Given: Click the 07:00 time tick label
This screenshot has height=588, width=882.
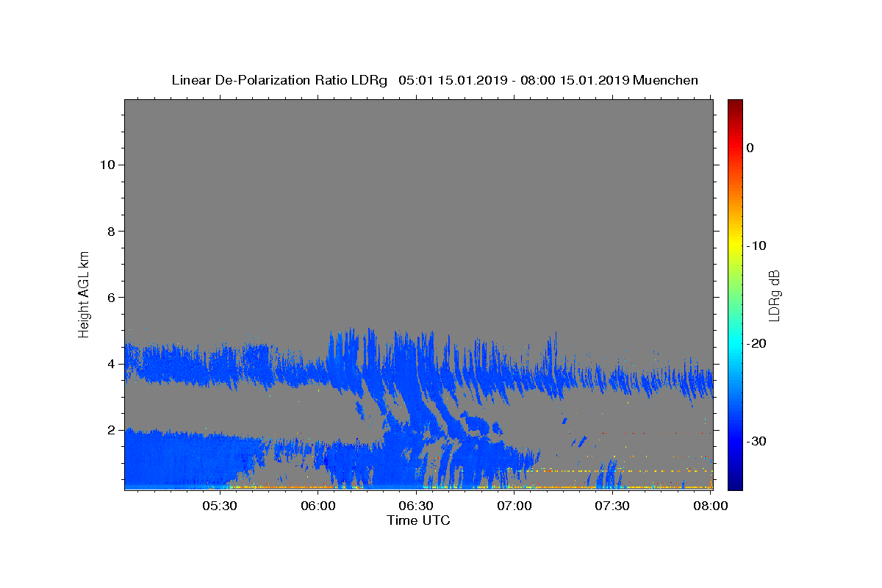Looking at the screenshot, I should click(x=514, y=506).
